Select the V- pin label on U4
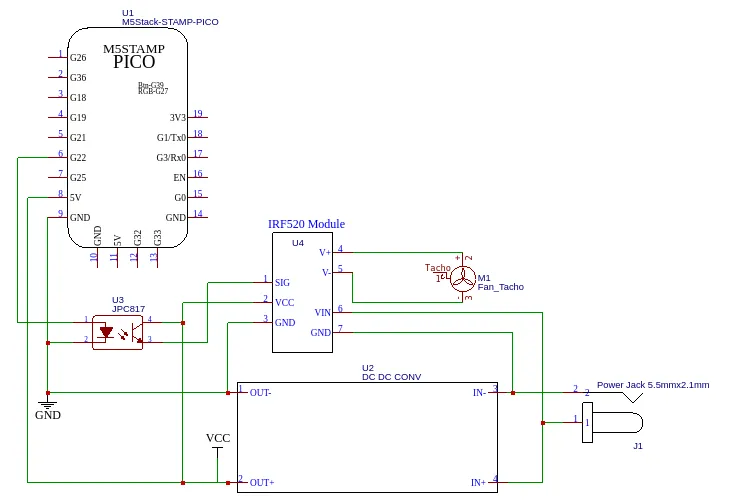Image resolution: width=732 pixels, height=501 pixels. point(326,273)
